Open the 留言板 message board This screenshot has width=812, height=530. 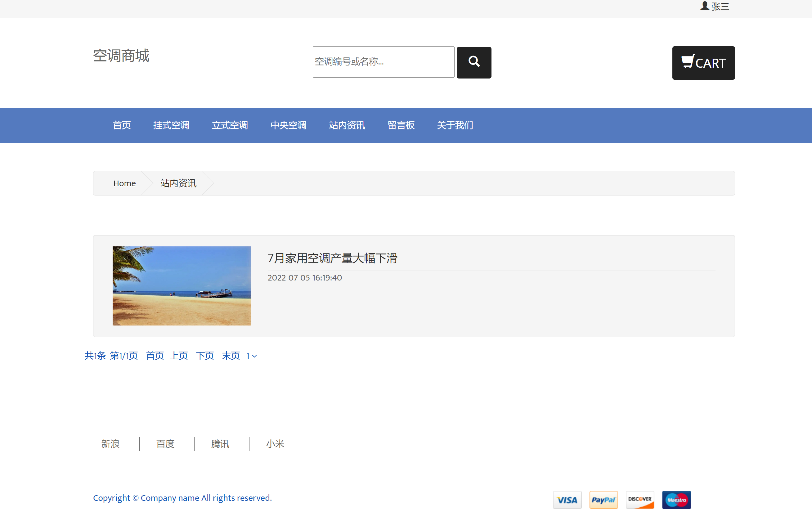[x=401, y=125]
